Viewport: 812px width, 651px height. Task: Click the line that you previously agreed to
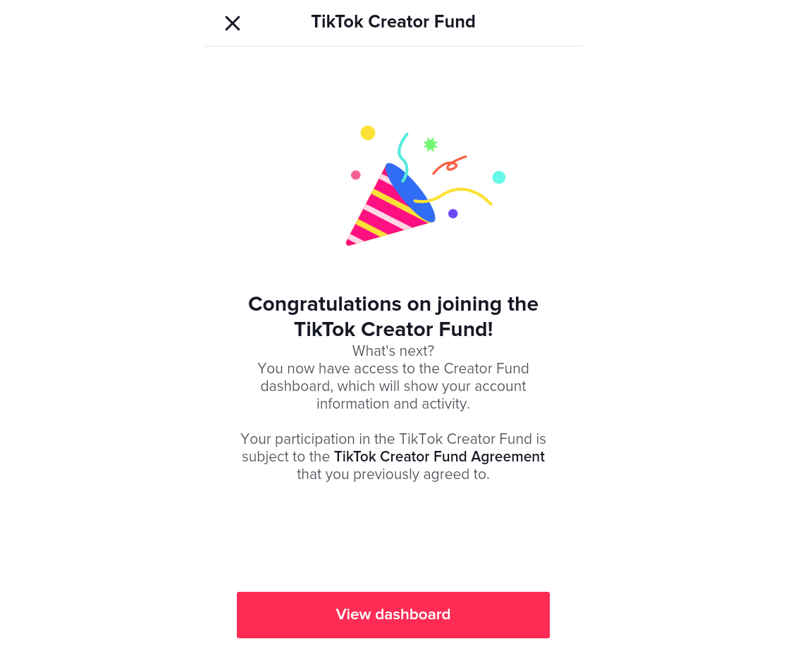(x=393, y=474)
